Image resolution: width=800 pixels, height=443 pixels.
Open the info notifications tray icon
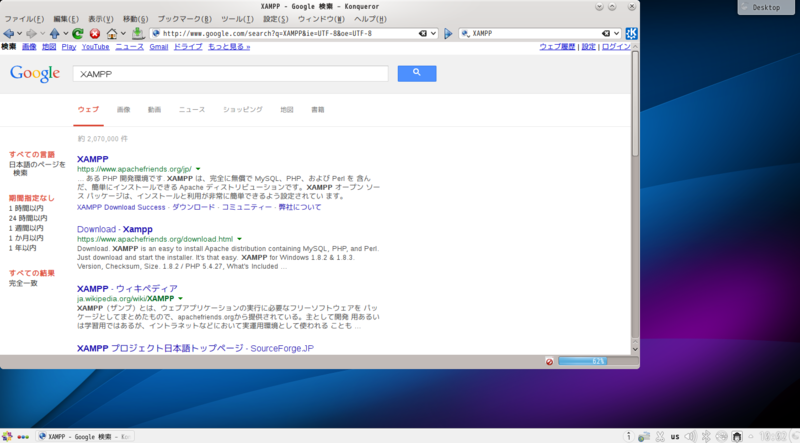(629, 436)
